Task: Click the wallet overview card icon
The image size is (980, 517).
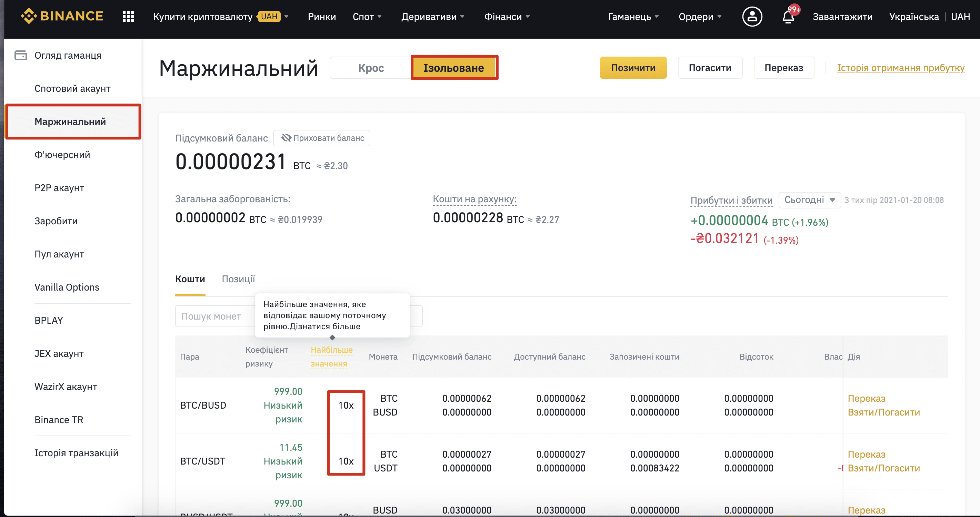Action: [x=21, y=56]
